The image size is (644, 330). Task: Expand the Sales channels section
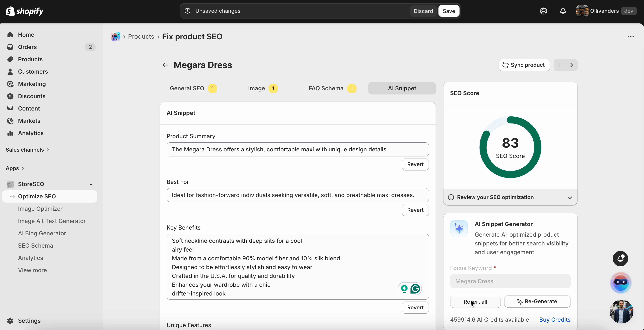pos(27,150)
